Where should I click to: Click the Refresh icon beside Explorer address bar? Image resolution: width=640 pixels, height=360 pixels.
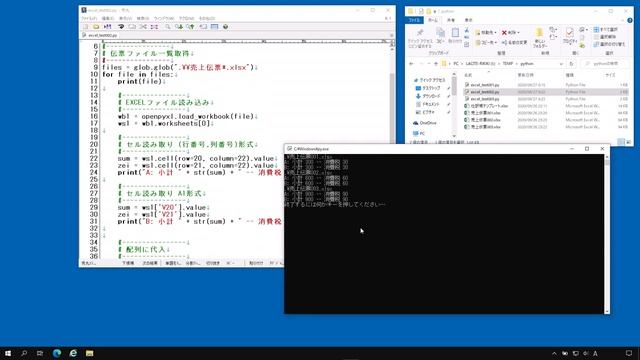[x=571, y=64]
